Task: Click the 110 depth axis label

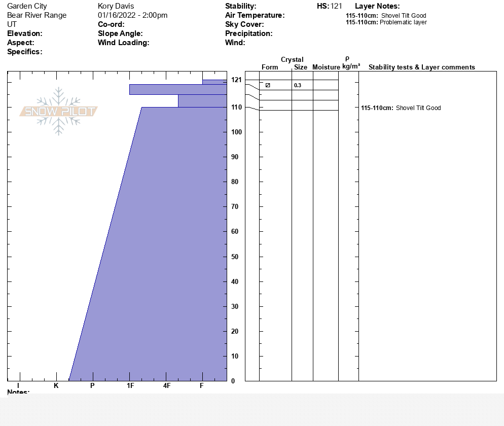Action: (x=237, y=107)
